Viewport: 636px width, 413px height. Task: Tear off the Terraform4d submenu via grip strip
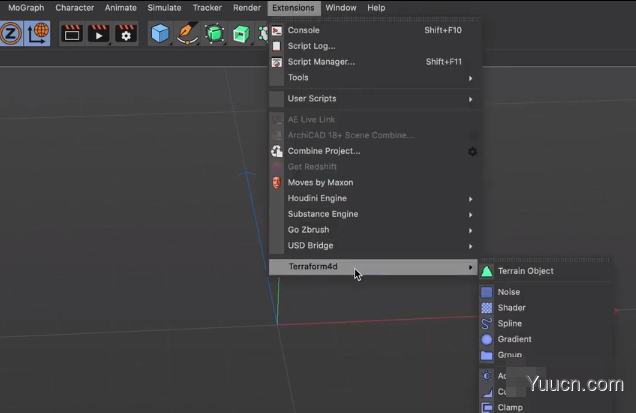coord(546,260)
